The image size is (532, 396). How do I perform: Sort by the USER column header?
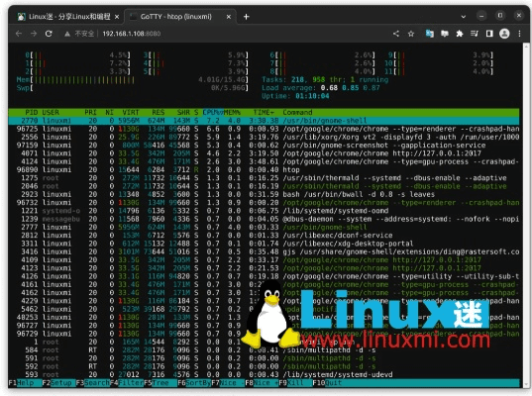[x=51, y=112]
